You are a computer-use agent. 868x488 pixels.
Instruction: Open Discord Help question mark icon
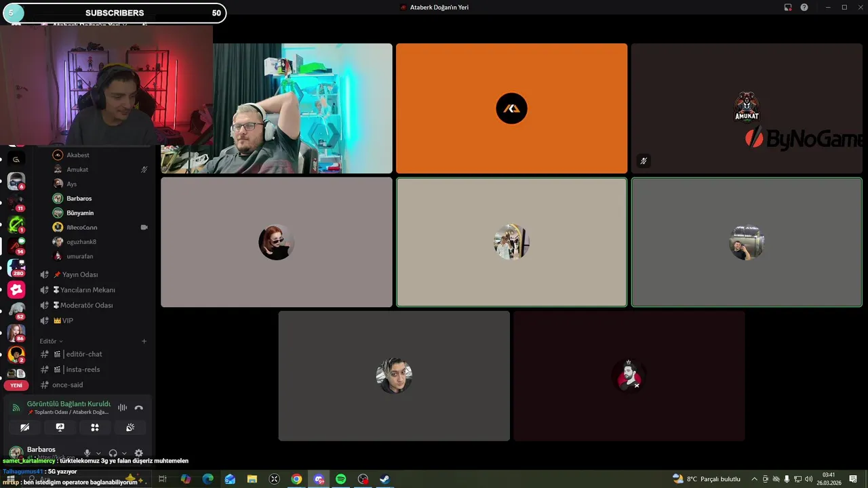804,7
